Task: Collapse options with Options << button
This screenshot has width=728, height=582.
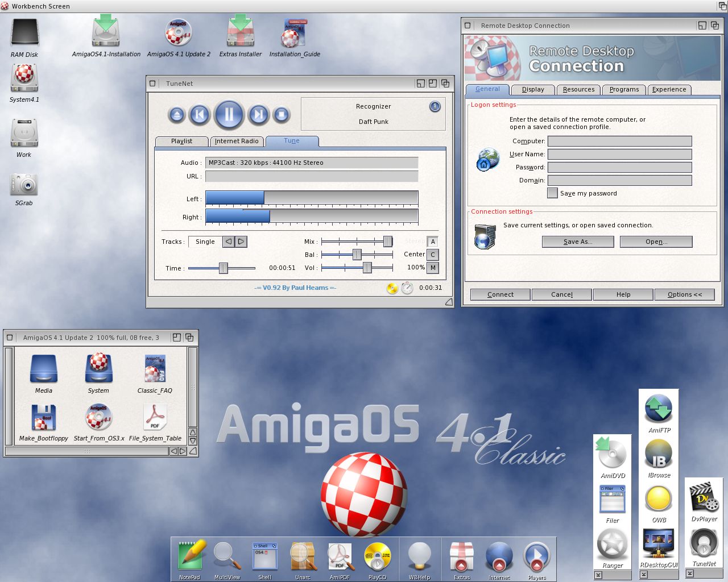Action: pos(685,294)
